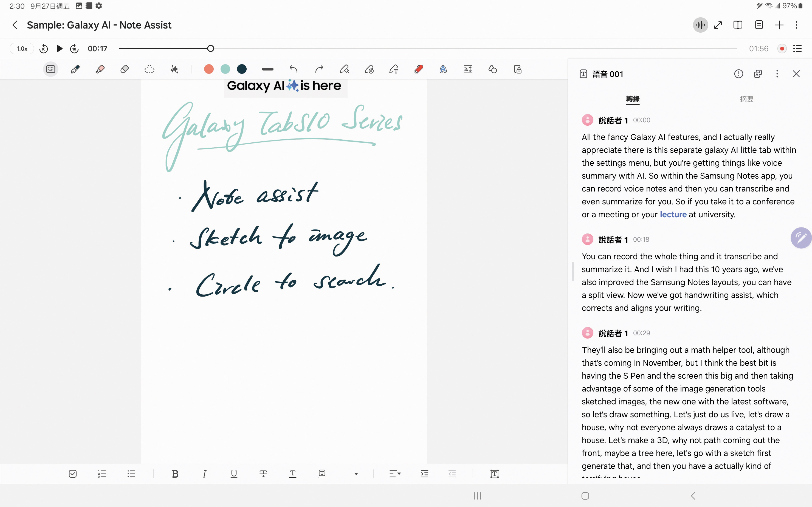The image size is (812, 507).
Task: Switch to the 轉錄 tab
Action: coord(633,99)
